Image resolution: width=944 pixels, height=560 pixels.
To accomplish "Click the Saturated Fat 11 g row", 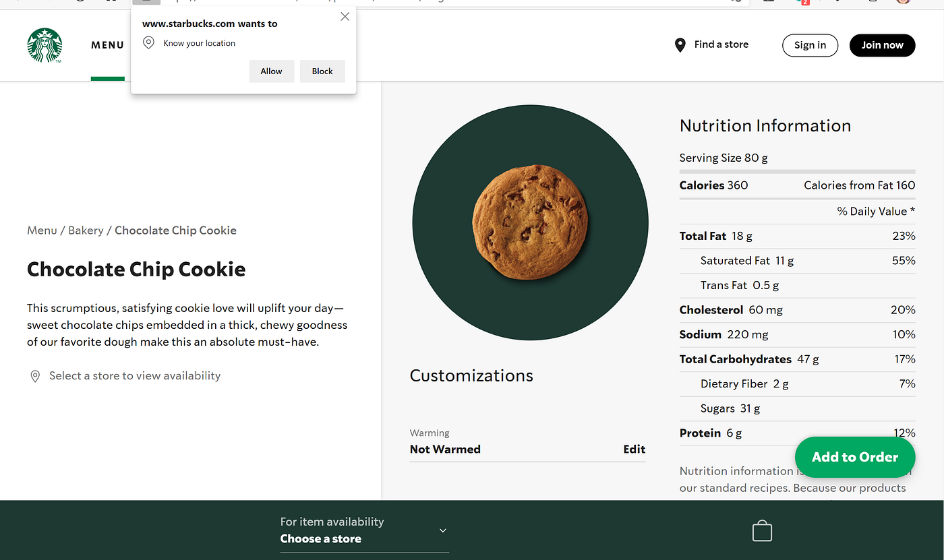I will click(798, 261).
